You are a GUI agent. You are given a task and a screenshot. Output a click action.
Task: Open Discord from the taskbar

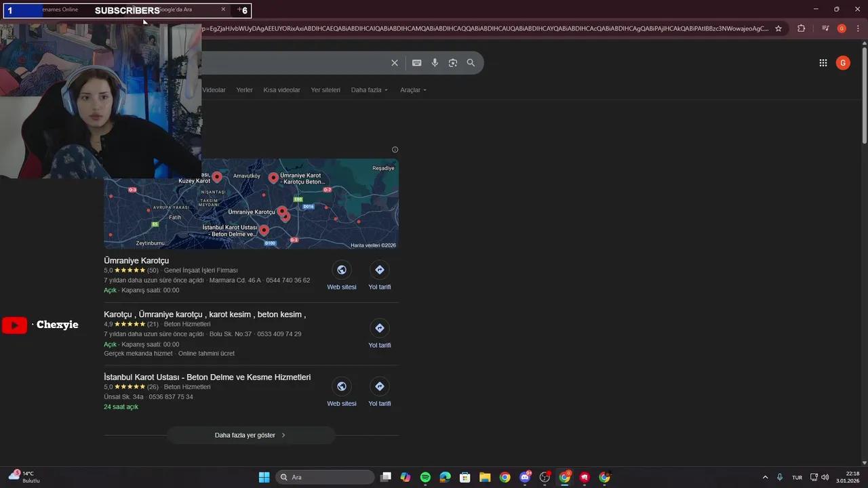click(x=524, y=477)
